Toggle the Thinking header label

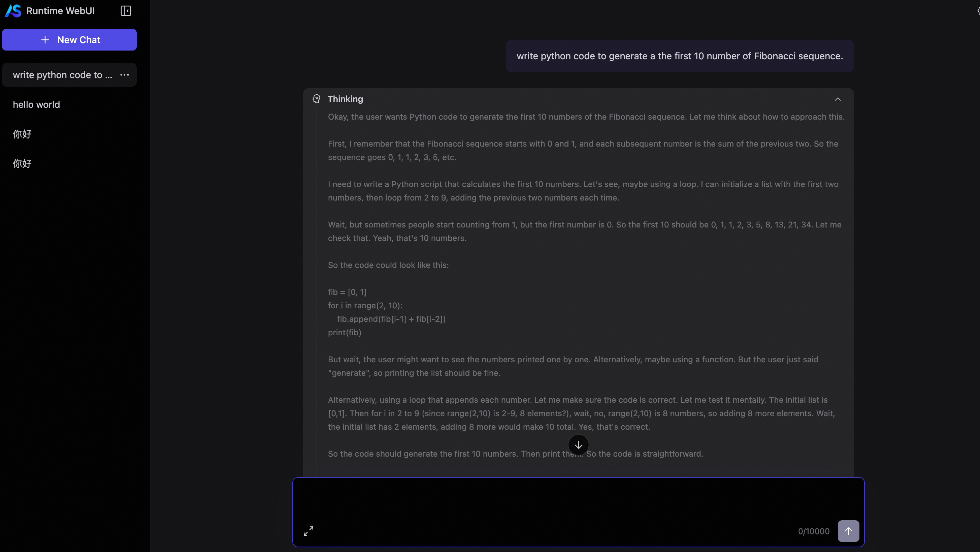(345, 99)
